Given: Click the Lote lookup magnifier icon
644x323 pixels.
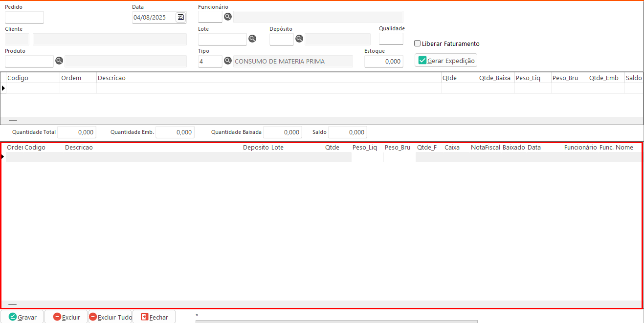Looking at the screenshot, I should tap(252, 39).
